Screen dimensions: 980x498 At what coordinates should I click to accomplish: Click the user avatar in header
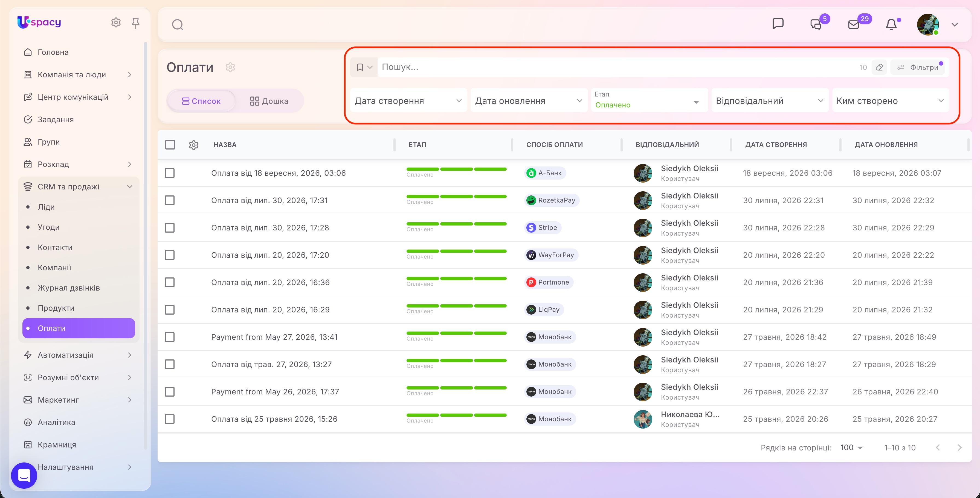928,25
